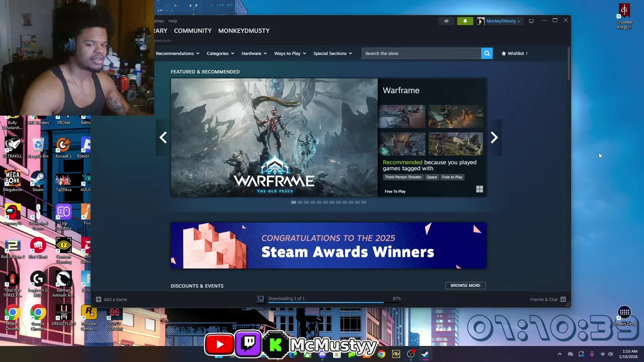Open the Subliminal Demo desktop shortcut
Screen dimensions: 644x362
(x=38, y=218)
